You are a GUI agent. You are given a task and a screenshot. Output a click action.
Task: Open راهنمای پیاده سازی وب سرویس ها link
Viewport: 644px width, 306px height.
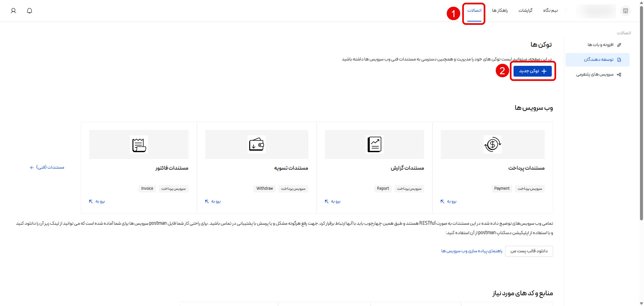click(472, 251)
